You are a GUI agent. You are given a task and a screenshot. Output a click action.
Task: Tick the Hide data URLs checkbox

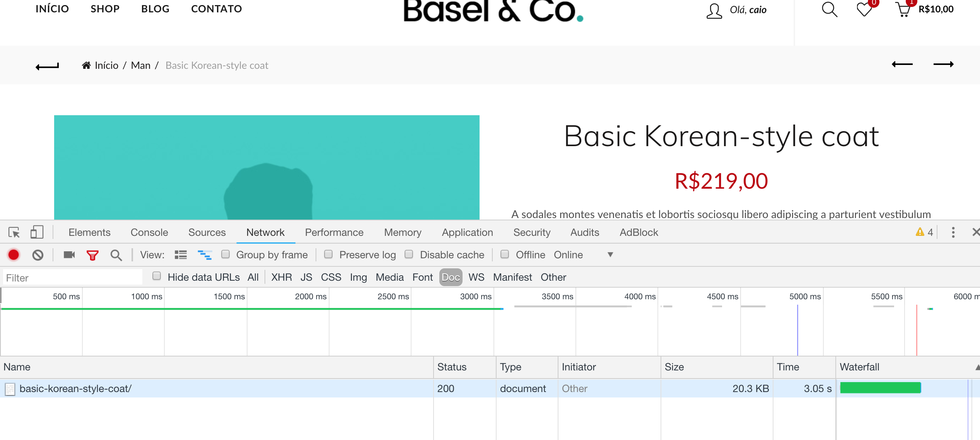pyautogui.click(x=157, y=276)
